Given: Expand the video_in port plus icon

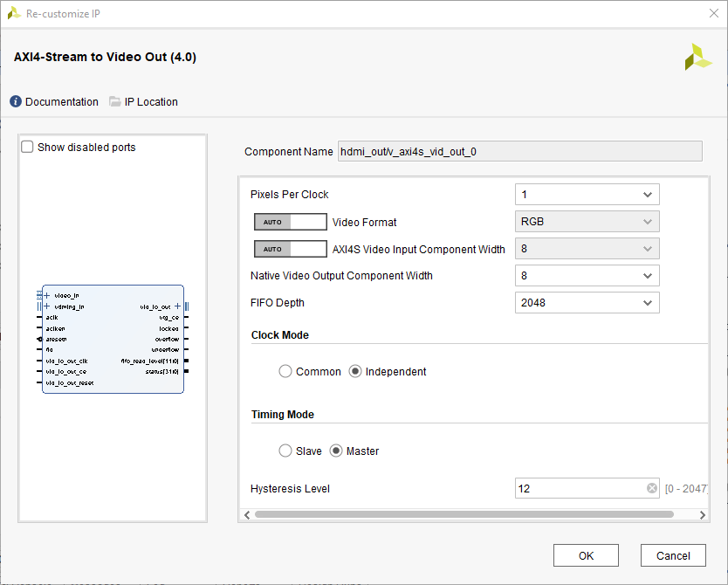Looking at the screenshot, I should (x=46, y=295).
